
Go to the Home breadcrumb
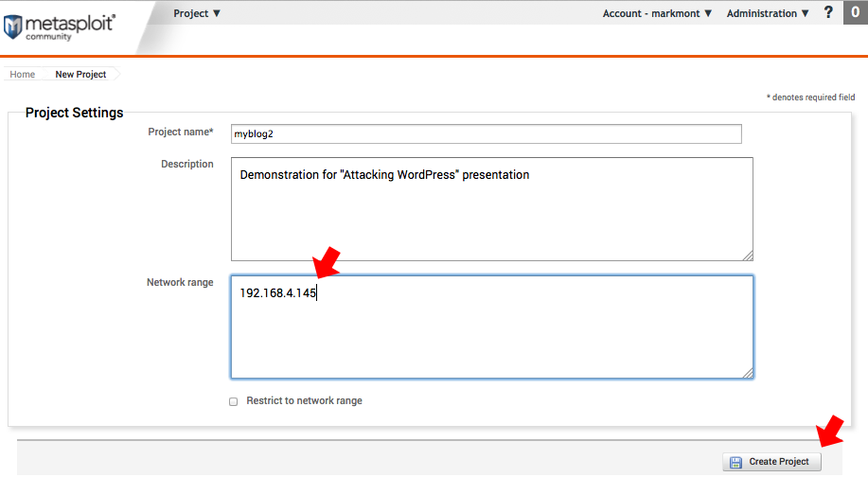click(23, 74)
